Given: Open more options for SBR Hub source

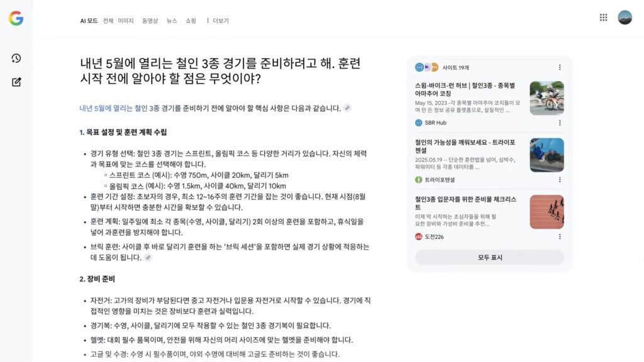Looking at the screenshot, I should coord(560,123).
